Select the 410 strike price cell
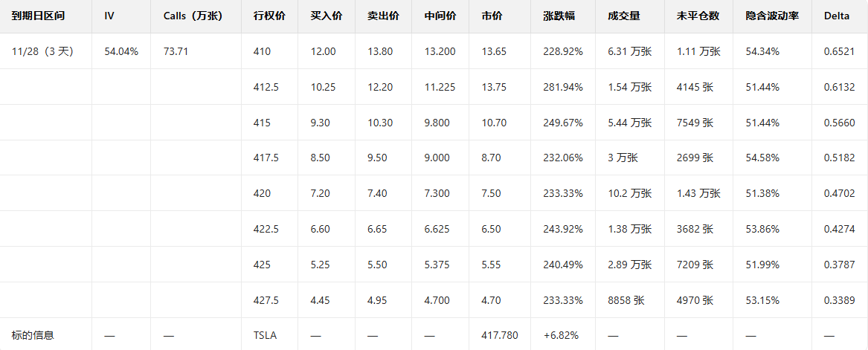Image resolution: width=868 pixels, height=350 pixels. pyautogui.click(x=262, y=51)
